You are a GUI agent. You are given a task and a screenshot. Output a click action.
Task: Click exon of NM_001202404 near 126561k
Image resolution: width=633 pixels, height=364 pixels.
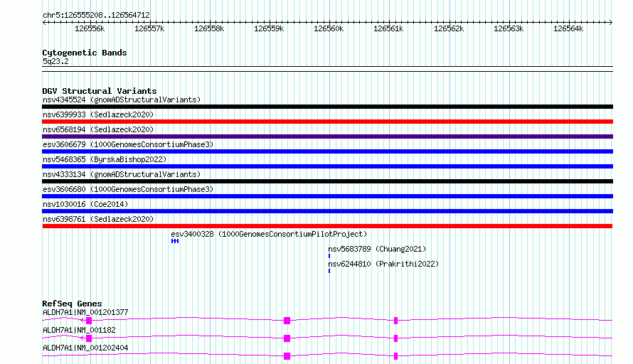tap(395, 356)
